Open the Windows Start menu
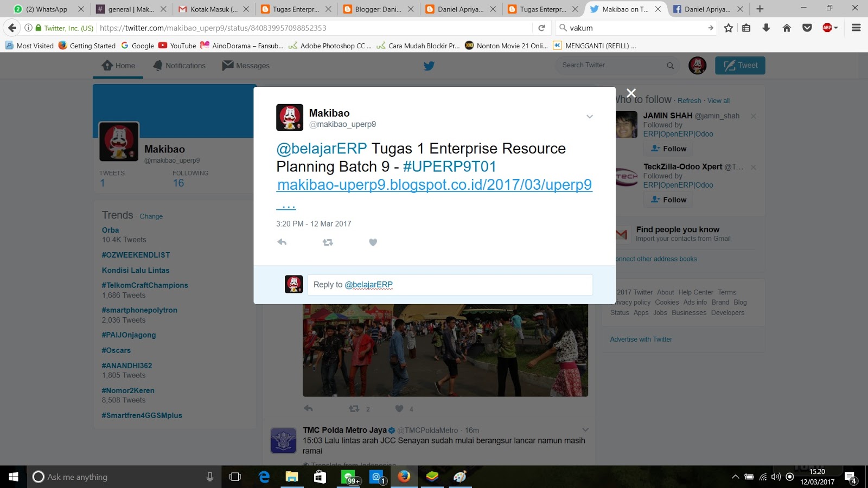Viewport: 868px width, 488px height. click(x=14, y=477)
